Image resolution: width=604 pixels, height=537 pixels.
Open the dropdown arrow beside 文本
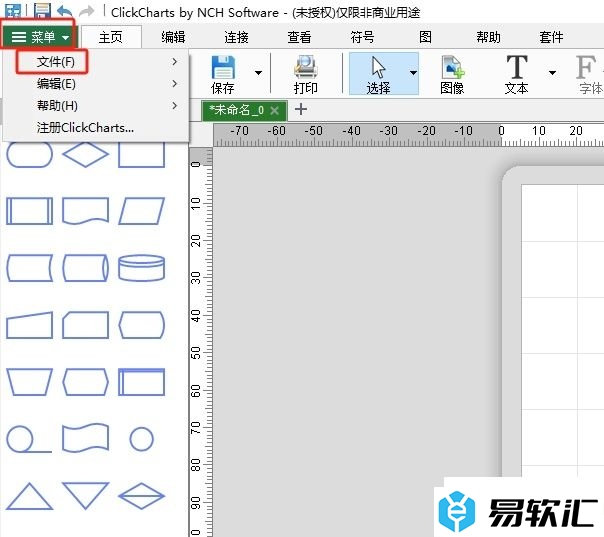[552, 73]
